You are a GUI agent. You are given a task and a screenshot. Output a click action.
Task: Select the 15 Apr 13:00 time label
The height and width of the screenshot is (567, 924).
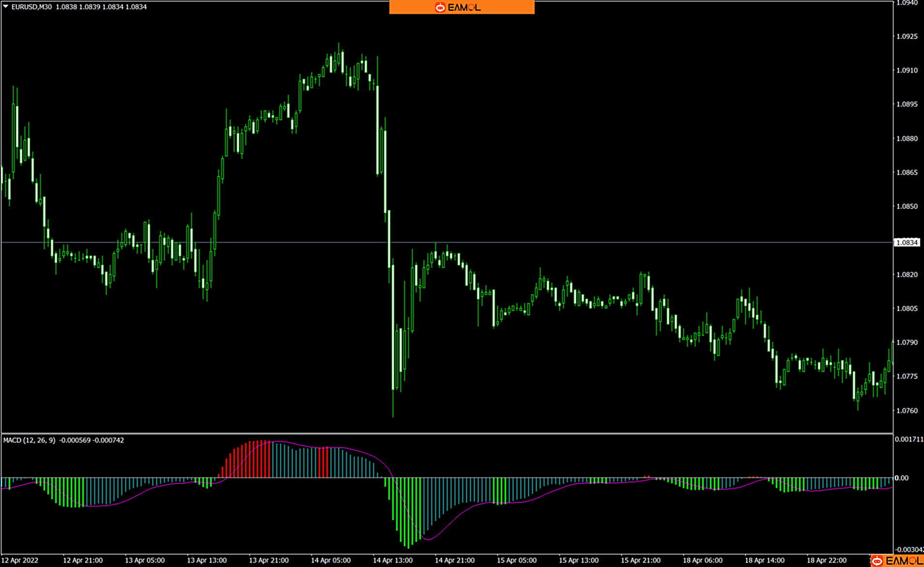[x=579, y=560]
